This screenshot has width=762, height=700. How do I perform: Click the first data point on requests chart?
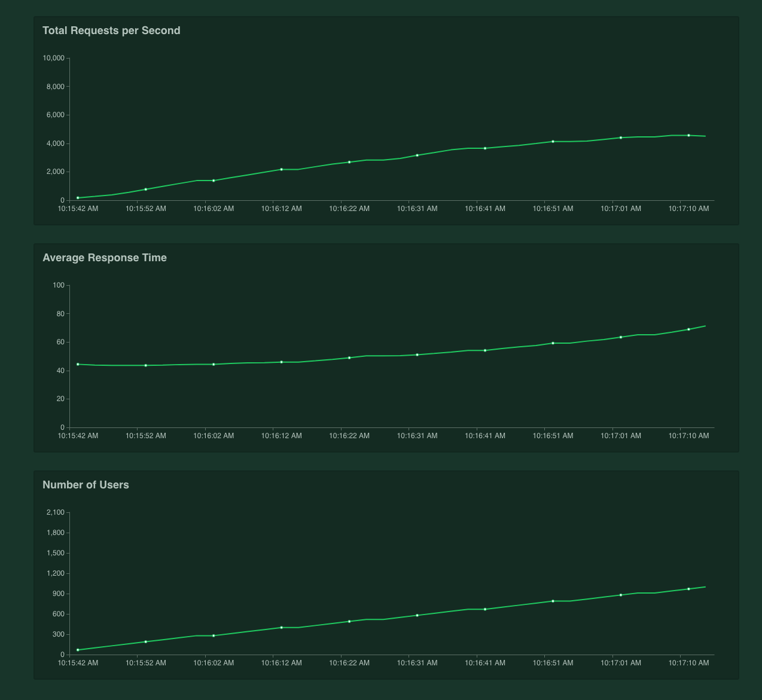pyautogui.click(x=78, y=197)
